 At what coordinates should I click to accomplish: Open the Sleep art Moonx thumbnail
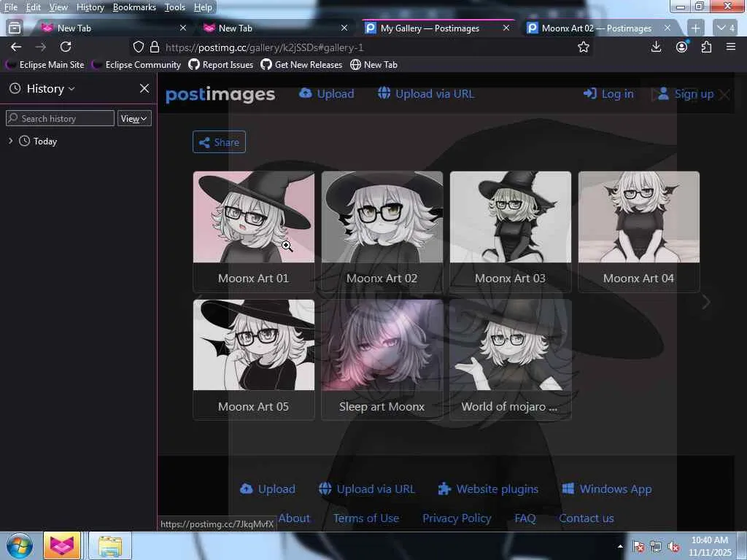382,345
